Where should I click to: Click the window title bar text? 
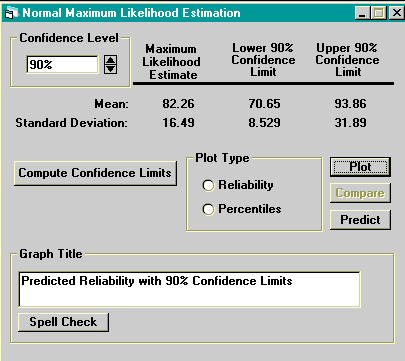coord(131,13)
